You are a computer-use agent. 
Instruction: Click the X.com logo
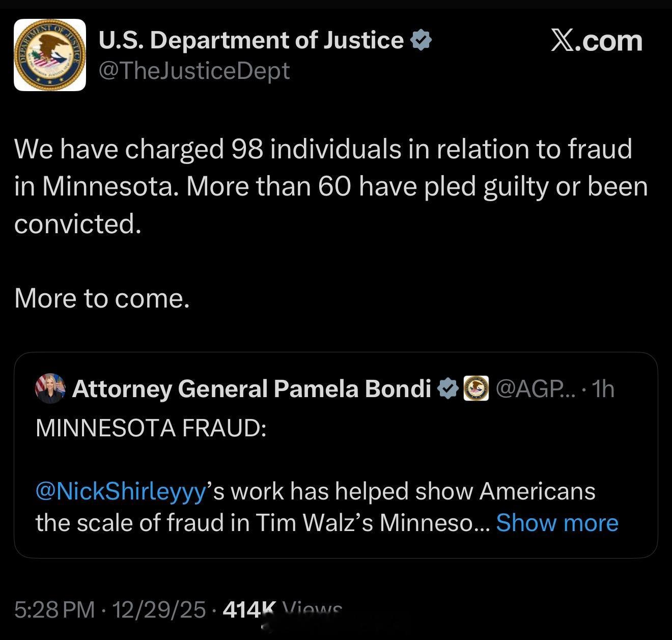(x=596, y=41)
